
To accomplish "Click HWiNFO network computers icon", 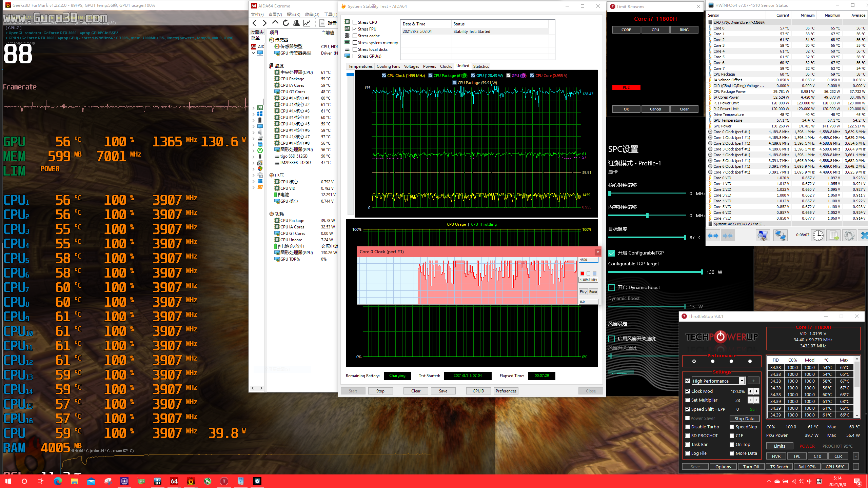I will tap(780, 236).
